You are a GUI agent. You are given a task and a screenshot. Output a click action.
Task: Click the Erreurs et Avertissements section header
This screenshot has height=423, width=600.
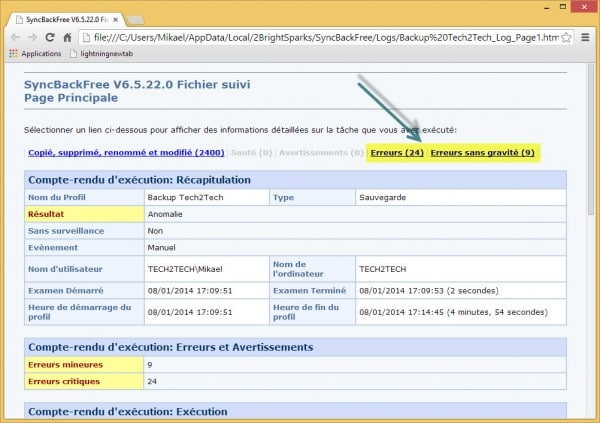[x=295, y=347]
